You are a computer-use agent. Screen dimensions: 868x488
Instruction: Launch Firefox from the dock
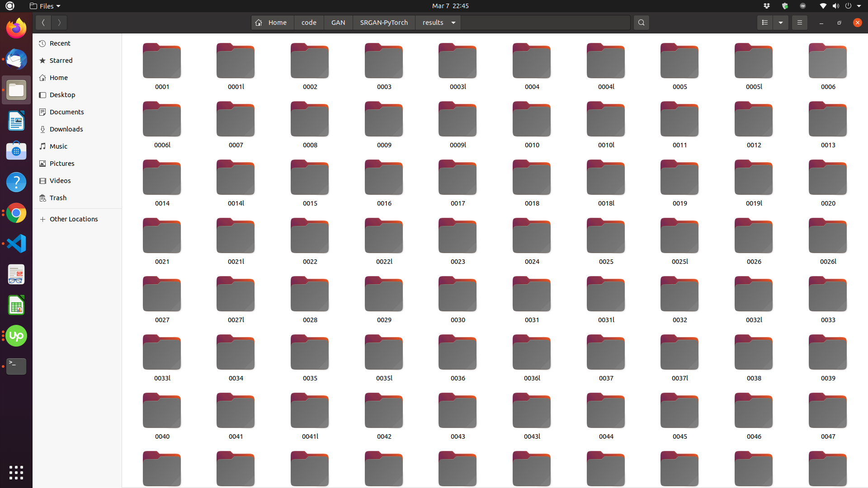point(16,28)
